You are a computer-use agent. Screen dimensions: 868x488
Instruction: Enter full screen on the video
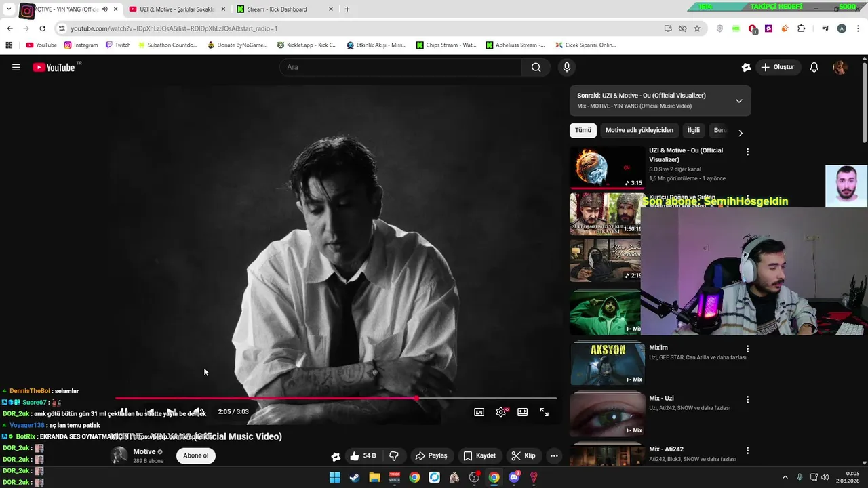point(545,412)
